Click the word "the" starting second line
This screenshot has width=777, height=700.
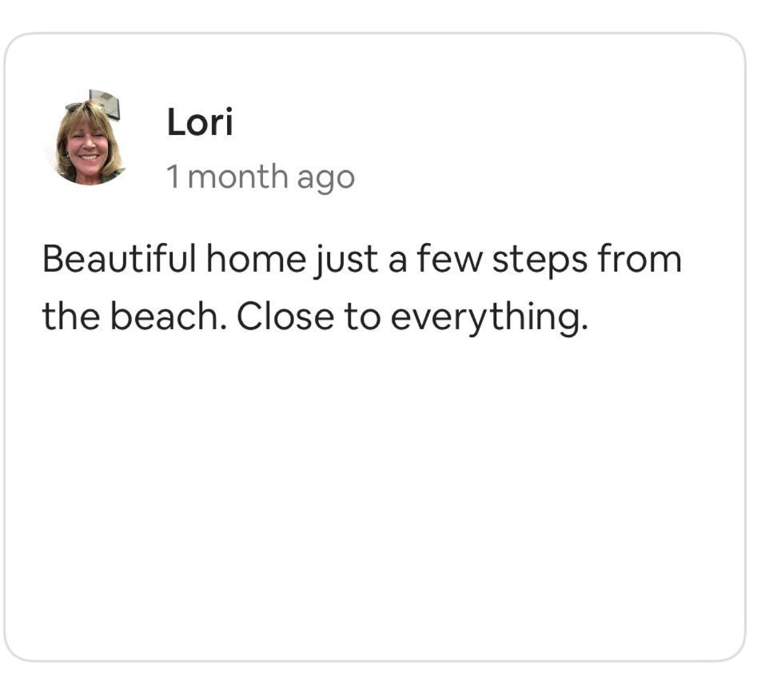click(71, 316)
